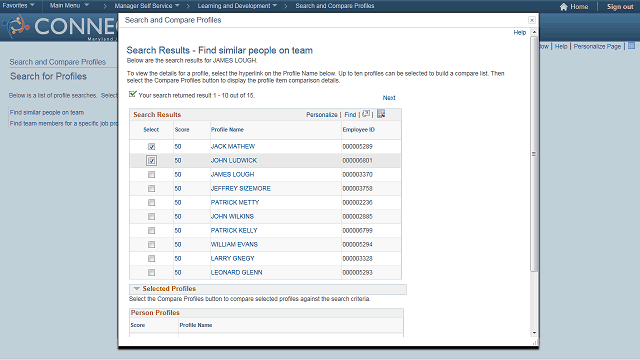
Task: Click the dialog scrollbar up arrow
Action: coord(534,32)
